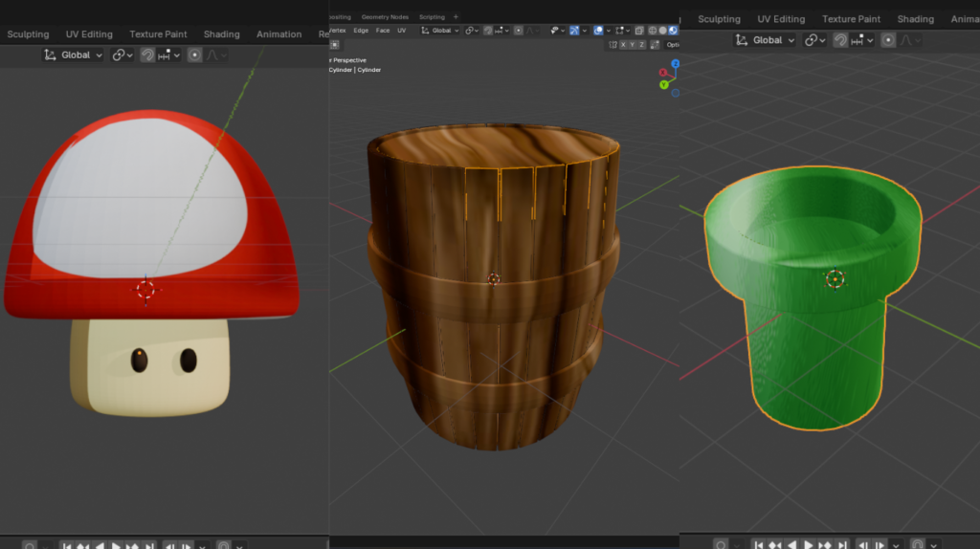The width and height of the screenshot is (980, 549).
Task: Click the red X axis gizmo ball
Action: pyautogui.click(x=662, y=73)
